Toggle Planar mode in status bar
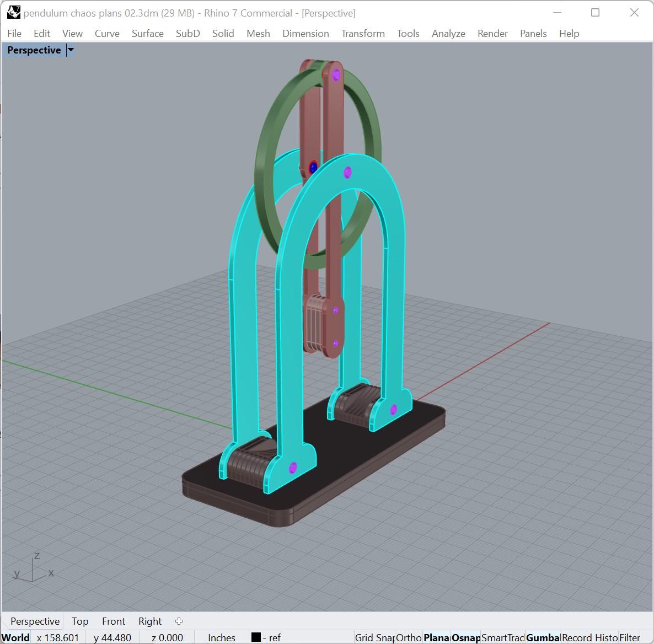 coord(436,638)
